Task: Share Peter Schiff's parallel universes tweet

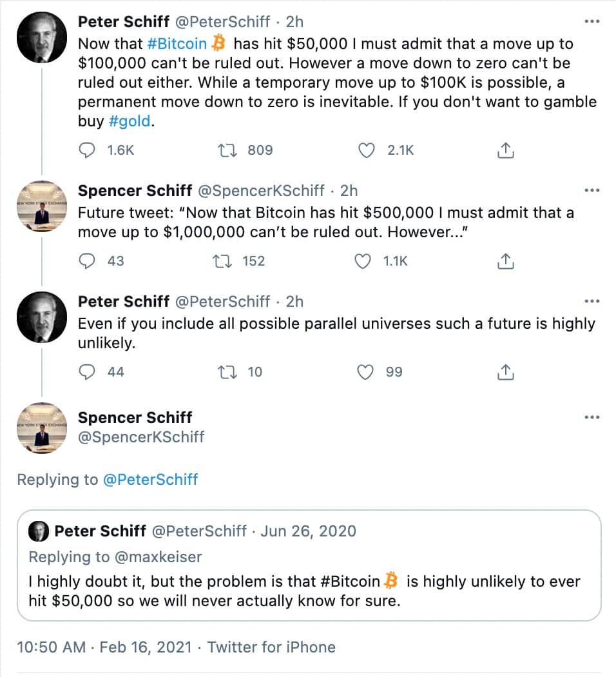Action: click(506, 371)
